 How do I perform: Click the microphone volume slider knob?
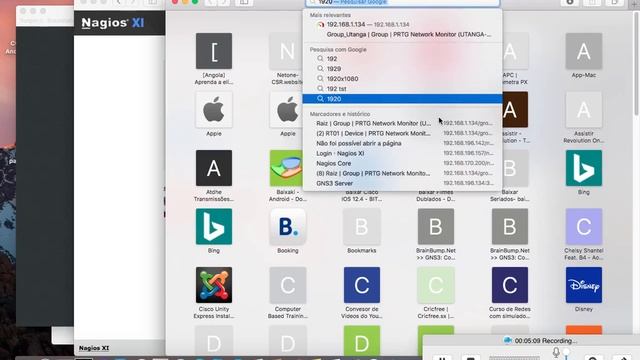(x=566, y=353)
